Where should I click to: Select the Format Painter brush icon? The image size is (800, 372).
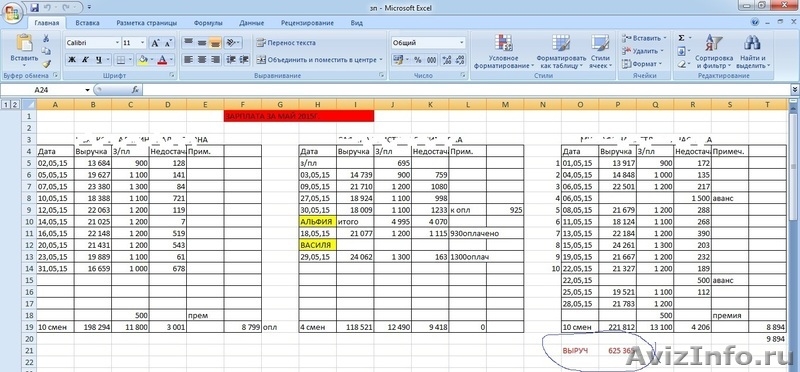point(46,64)
